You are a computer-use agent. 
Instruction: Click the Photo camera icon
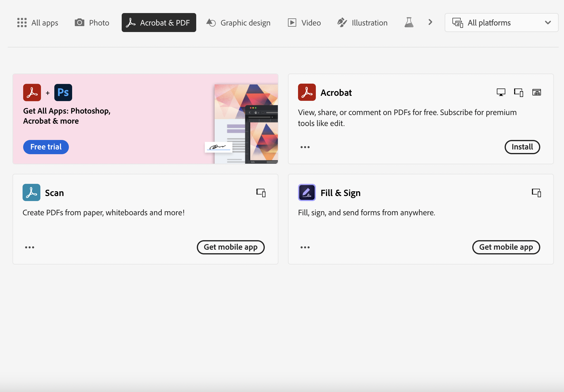(80, 23)
